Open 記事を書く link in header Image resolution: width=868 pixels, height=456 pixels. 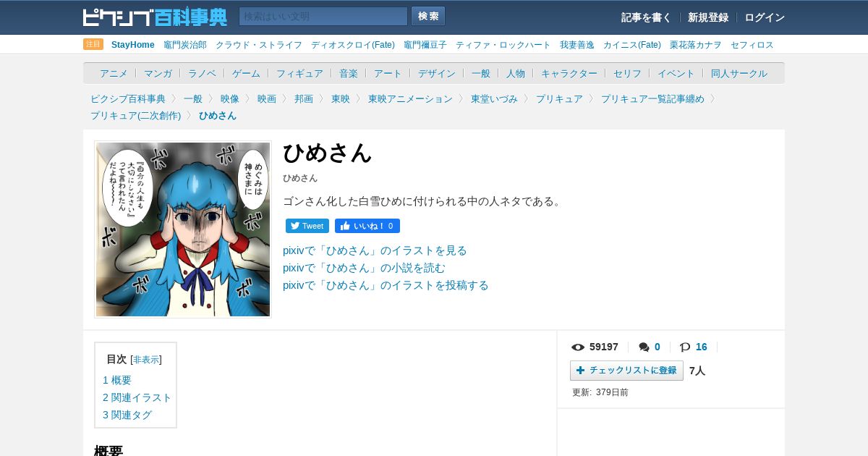tap(646, 17)
